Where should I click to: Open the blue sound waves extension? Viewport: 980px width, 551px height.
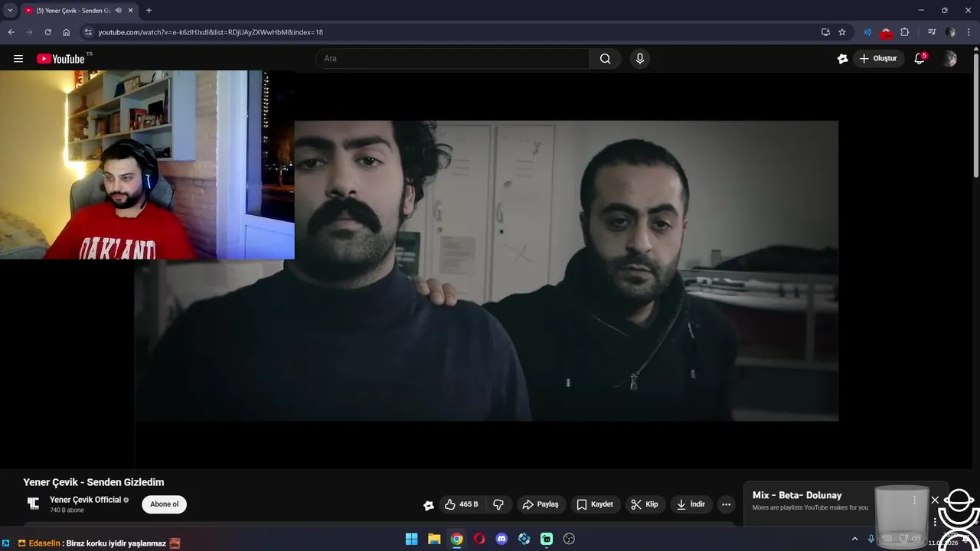[x=867, y=32]
